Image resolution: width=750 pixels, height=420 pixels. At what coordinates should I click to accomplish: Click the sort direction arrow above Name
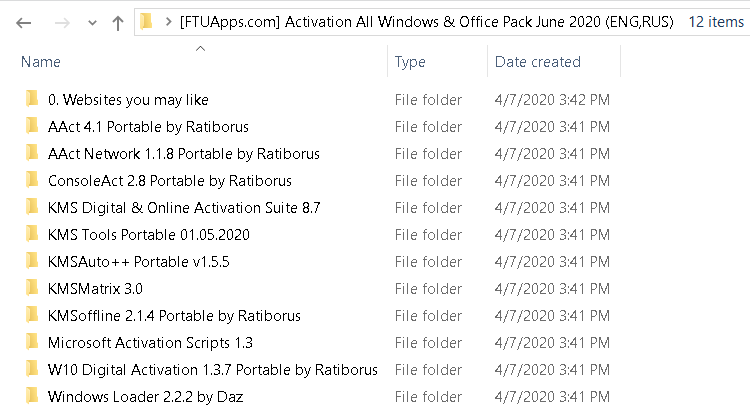(x=200, y=47)
